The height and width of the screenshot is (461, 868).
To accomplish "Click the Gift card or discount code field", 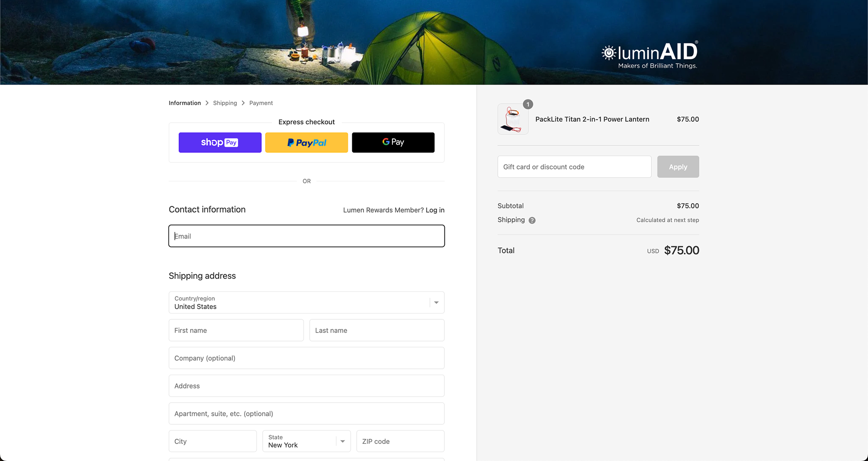I will (x=574, y=167).
